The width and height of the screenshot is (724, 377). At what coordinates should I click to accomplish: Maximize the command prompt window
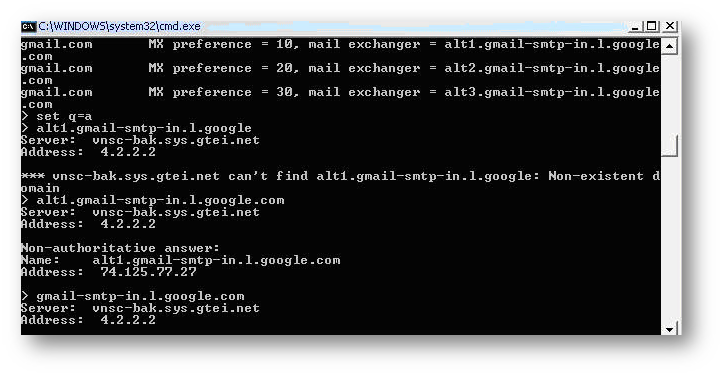coord(652,26)
